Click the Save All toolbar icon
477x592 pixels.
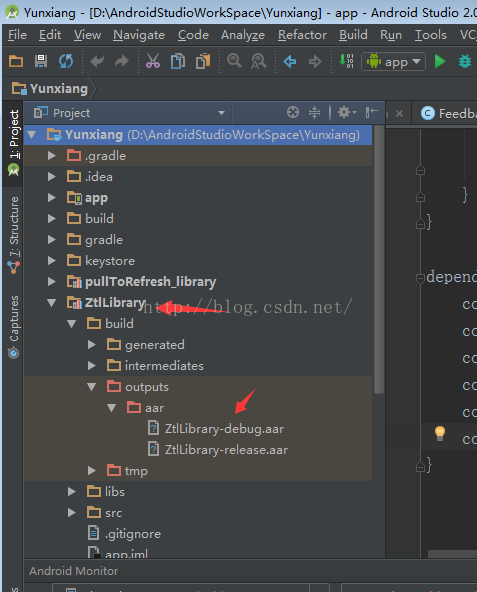[41, 61]
